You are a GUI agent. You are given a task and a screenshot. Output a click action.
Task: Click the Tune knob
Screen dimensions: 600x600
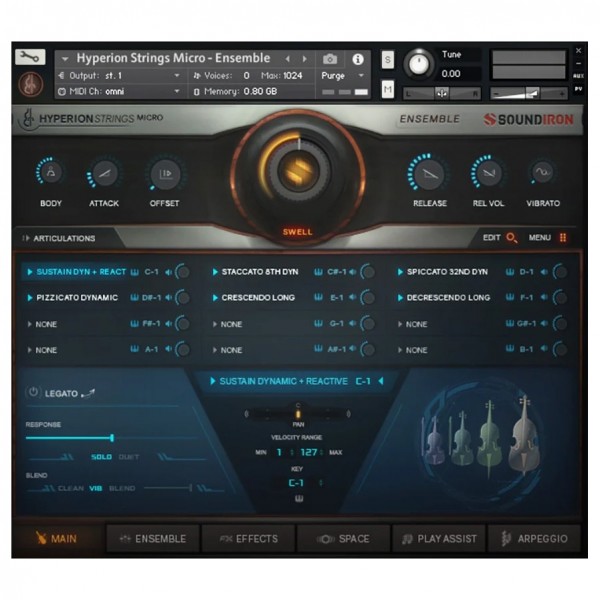click(x=419, y=64)
